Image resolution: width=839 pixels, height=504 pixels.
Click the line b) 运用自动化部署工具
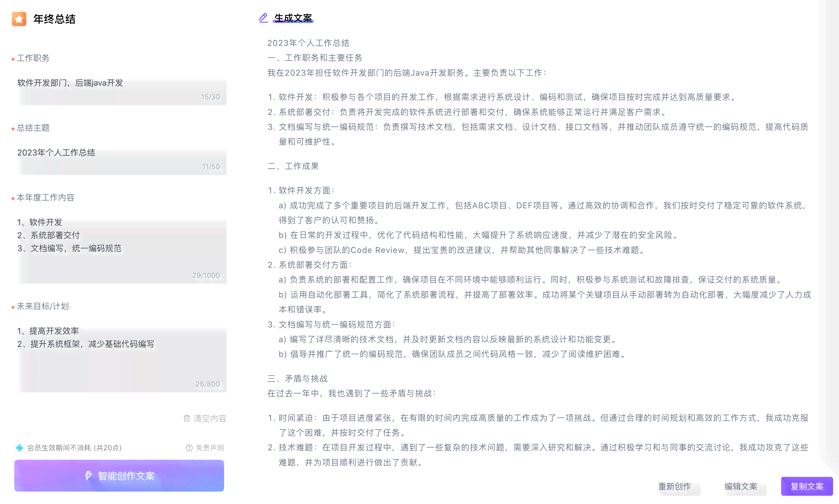tap(545, 302)
